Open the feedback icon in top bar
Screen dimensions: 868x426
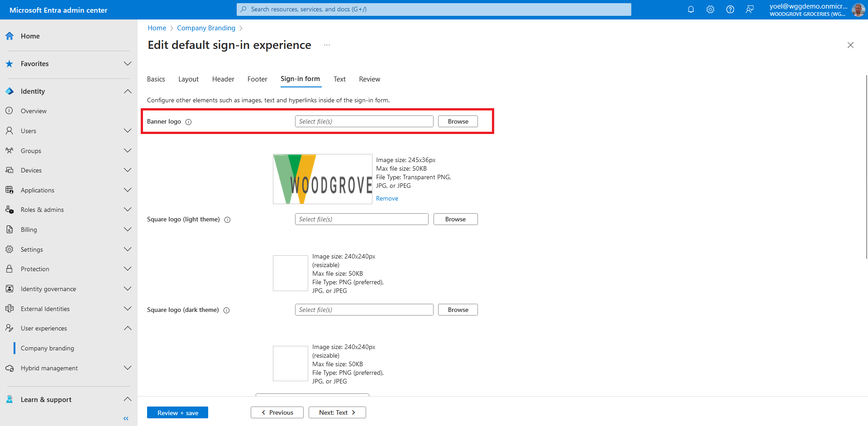click(749, 10)
